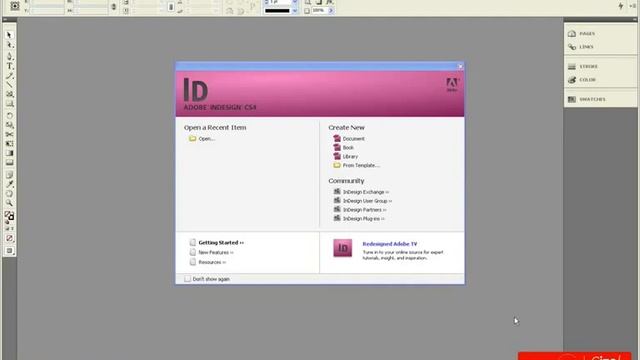This screenshot has width=640, height=360.
Task: Click the Quick Apply lightning icon
Action: [620, 6]
